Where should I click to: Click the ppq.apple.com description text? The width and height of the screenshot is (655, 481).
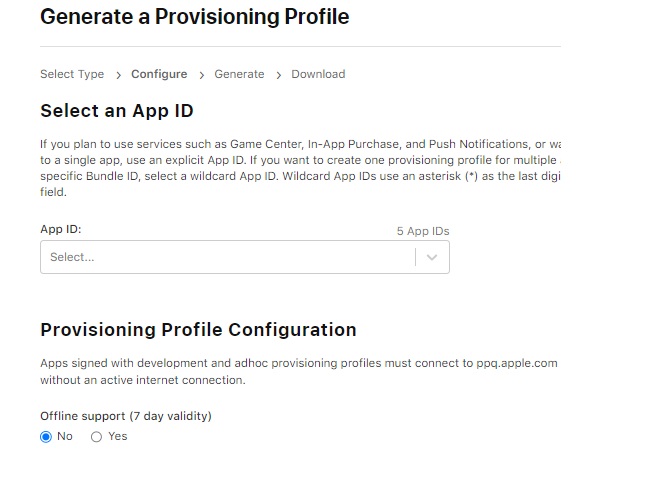coord(298,372)
